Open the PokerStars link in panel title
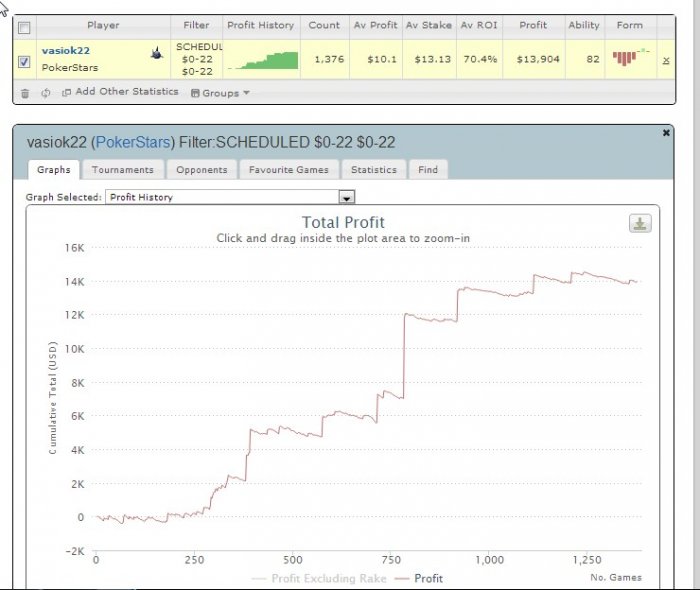 click(133, 142)
